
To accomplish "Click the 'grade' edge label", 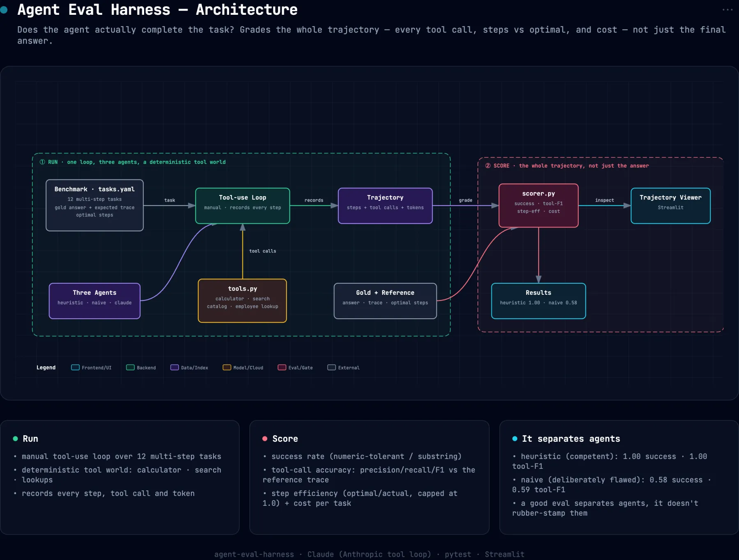I will click(466, 200).
